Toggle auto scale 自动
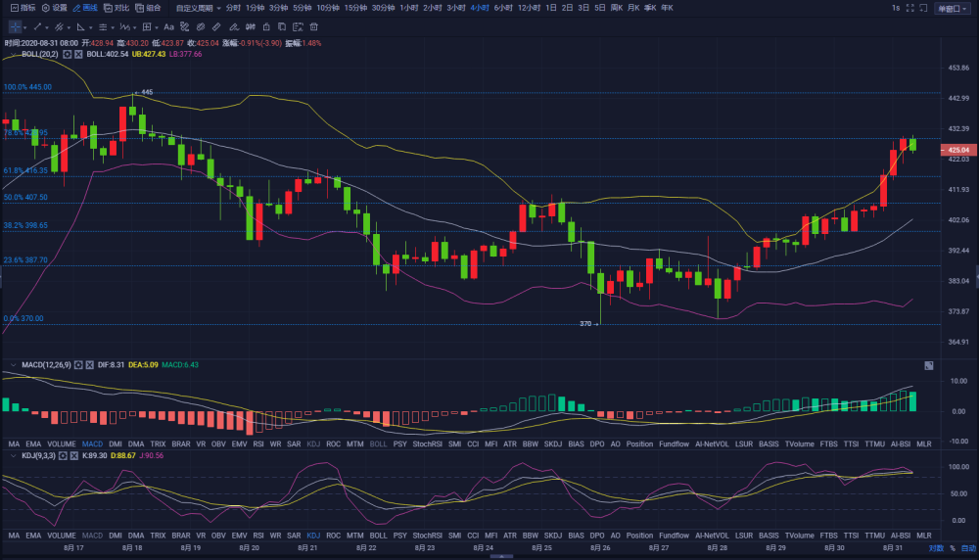 pyautogui.click(x=968, y=548)
